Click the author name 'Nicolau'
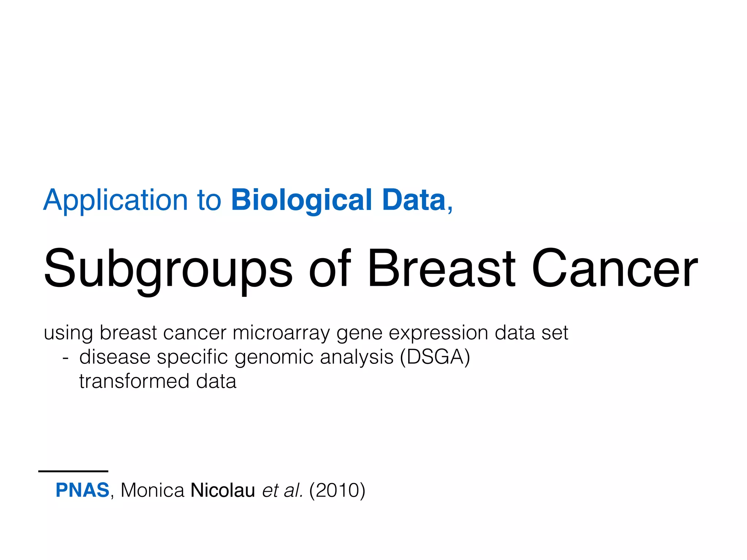Viewport: 747px width, 560px height. point(222,490)
